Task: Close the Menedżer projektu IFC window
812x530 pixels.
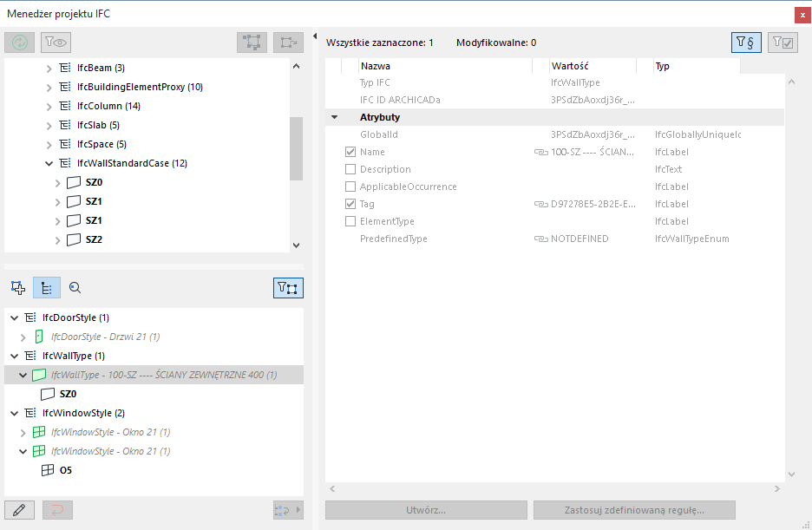Action: pyautogui.click(x=802, y=15)
